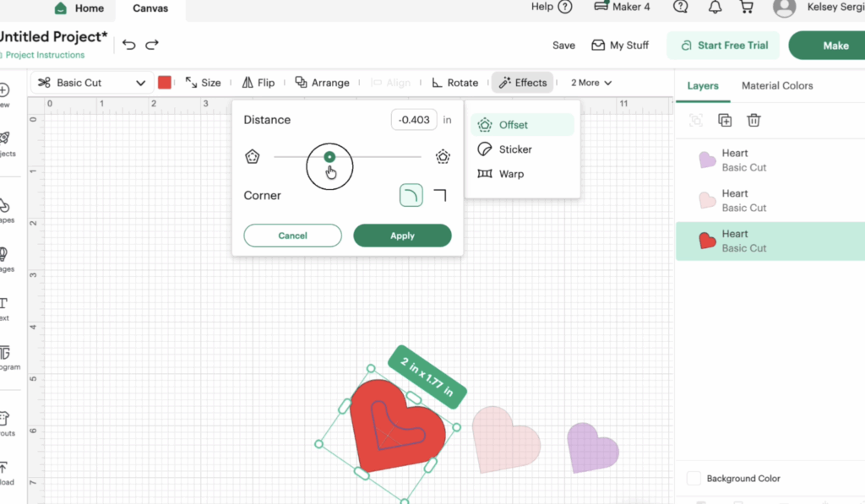Click the purple heart on canvas
This screenshot has height=504, width=865.
tap(592, 447)
